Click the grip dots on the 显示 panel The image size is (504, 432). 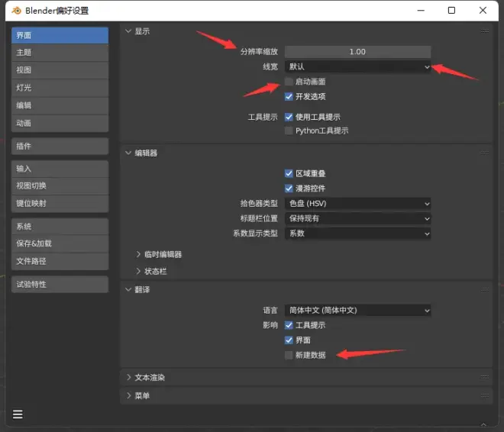pos(485,31)
